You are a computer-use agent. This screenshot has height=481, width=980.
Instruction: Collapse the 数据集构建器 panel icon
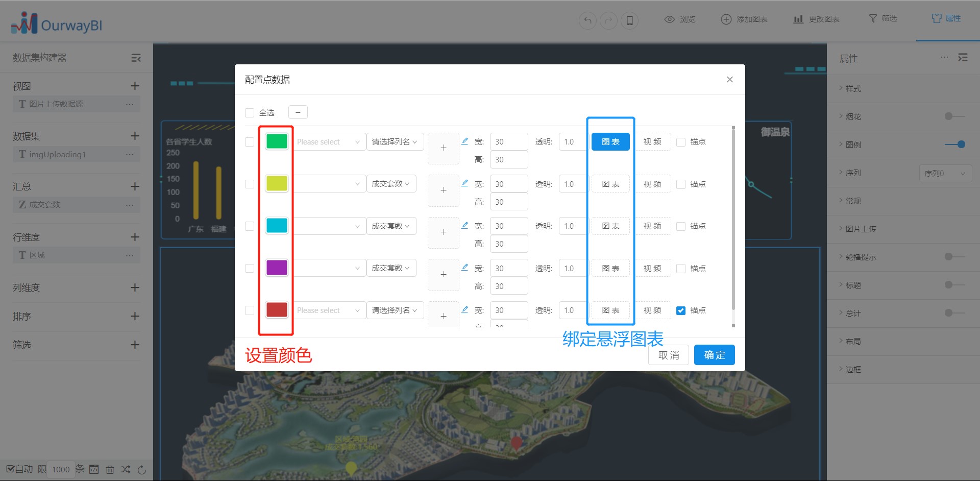(136, 58)
